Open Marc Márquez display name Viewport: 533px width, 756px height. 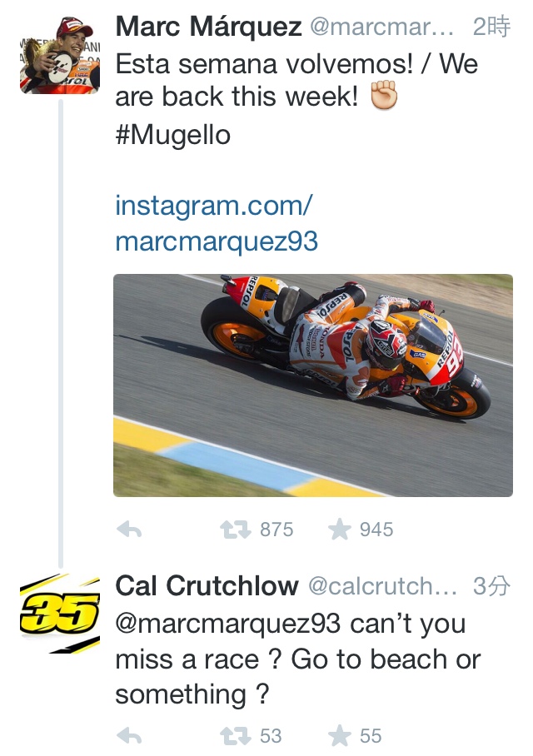click(x=208, y=27)
